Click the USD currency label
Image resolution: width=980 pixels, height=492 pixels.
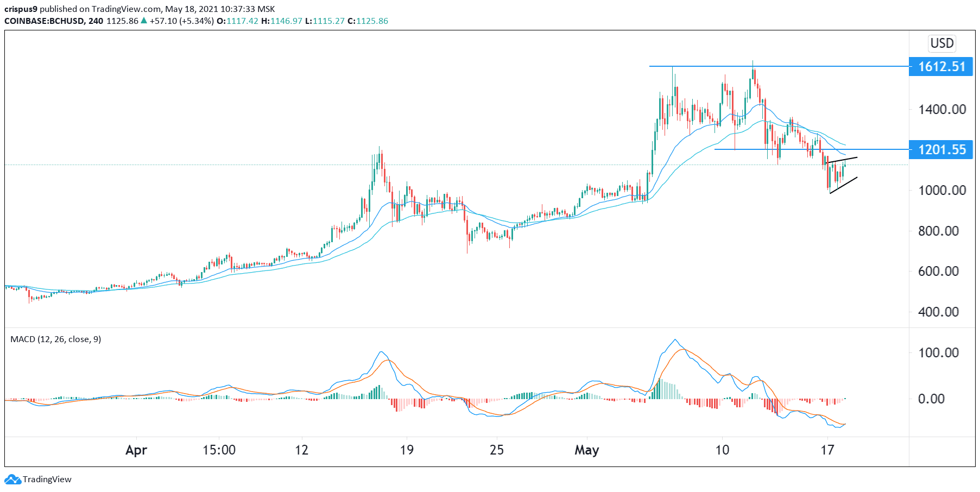(x=942, y=43)
